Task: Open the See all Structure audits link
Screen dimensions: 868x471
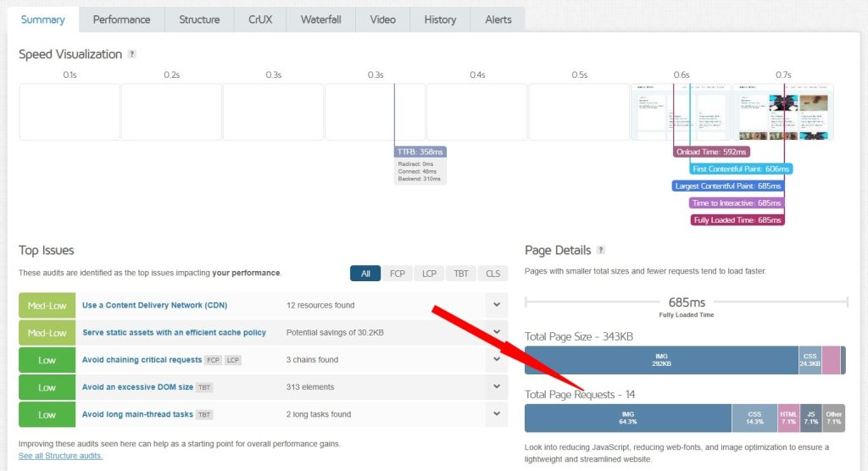Action: [60, 456]
